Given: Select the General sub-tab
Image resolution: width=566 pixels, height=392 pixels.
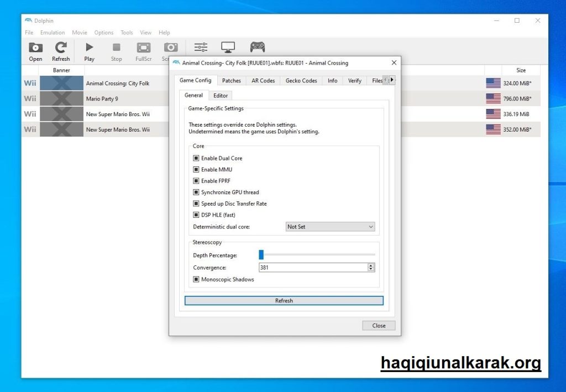Looking at the screenshot, I should click(x=193, y=95).
